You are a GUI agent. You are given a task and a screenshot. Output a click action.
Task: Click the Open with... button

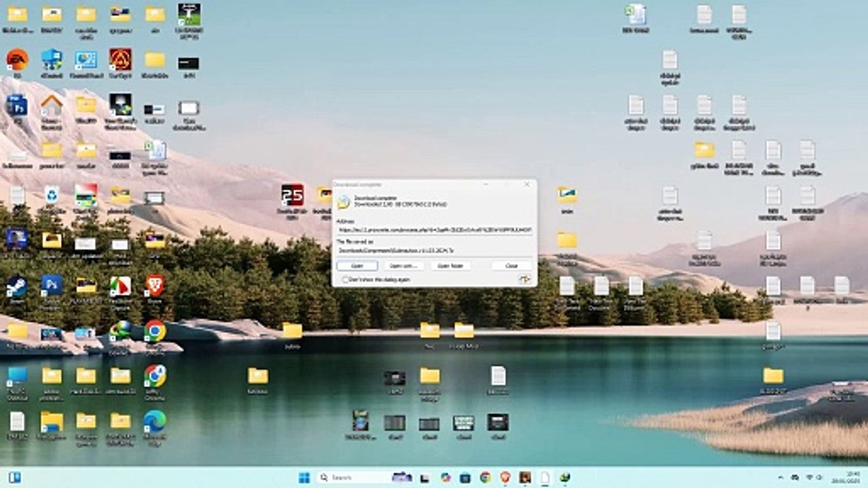pos(403,266)
